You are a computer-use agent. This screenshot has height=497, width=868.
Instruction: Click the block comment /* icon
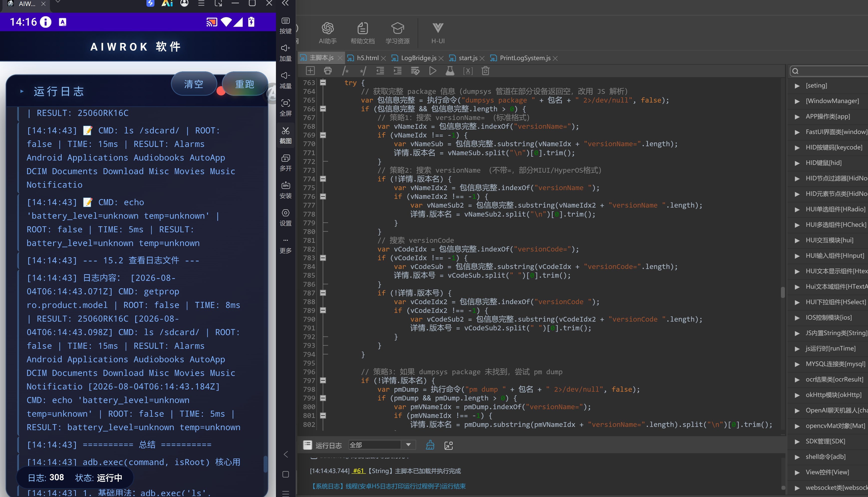pyautogui.click(x=345, y=71)
